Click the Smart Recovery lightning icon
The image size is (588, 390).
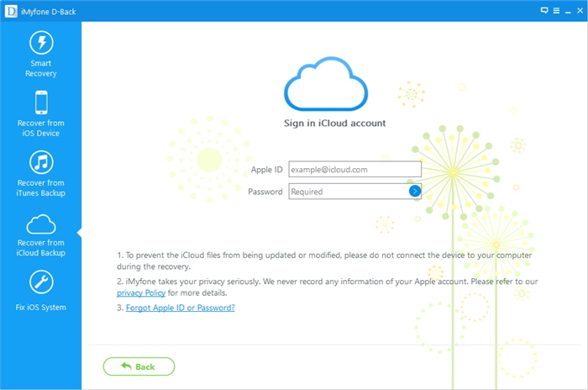click(41, 43)
